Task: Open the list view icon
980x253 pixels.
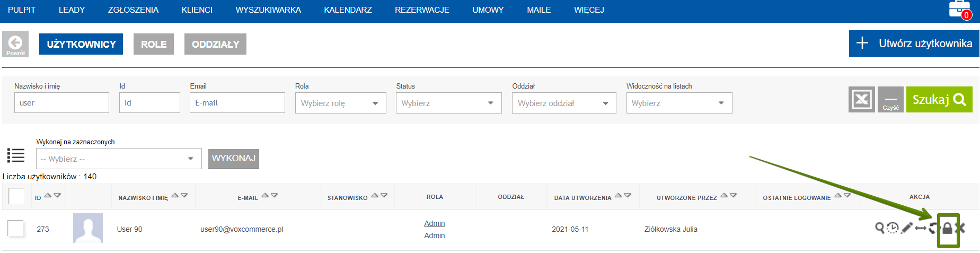Action: 16,155
